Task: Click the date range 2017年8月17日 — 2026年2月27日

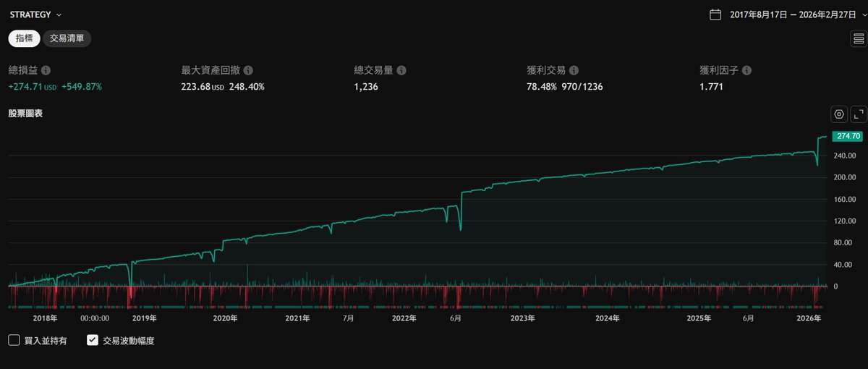Action: click(793, 14)
